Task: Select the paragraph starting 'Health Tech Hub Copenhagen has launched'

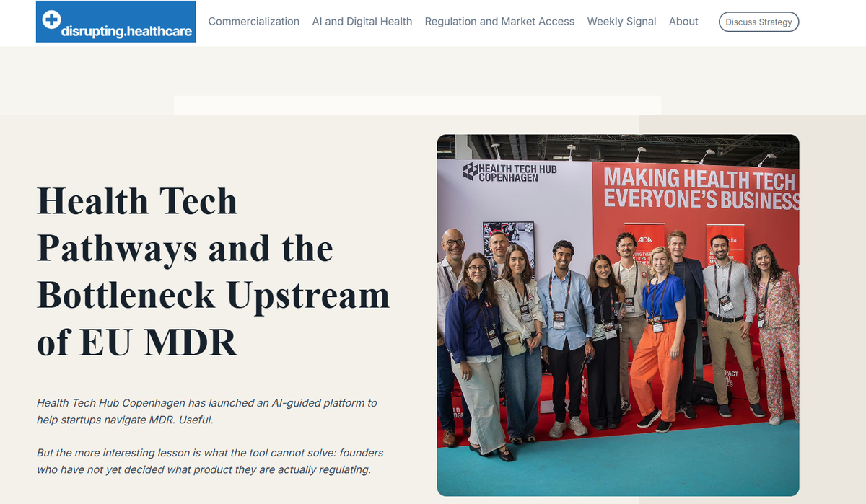Action: pyautogui.click(x=207, y=411)
